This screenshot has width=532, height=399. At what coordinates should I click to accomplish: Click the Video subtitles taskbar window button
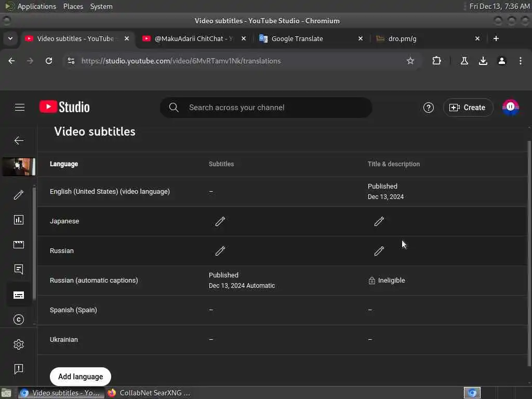click(x=60, y=393)
